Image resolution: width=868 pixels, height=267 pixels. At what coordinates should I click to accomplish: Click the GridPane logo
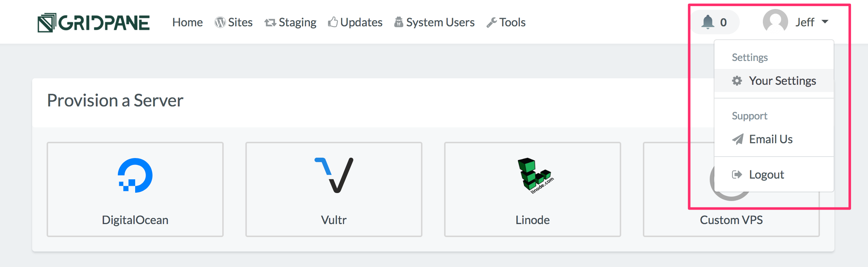[94, 23]
